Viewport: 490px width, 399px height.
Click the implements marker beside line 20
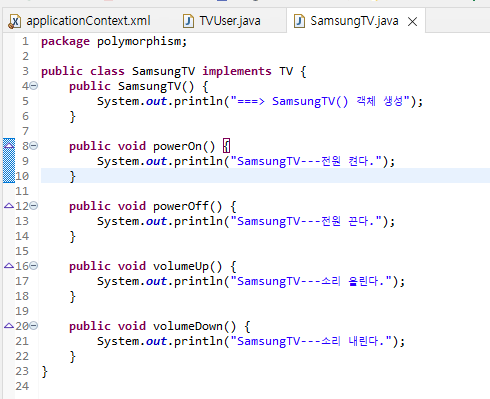9,325
